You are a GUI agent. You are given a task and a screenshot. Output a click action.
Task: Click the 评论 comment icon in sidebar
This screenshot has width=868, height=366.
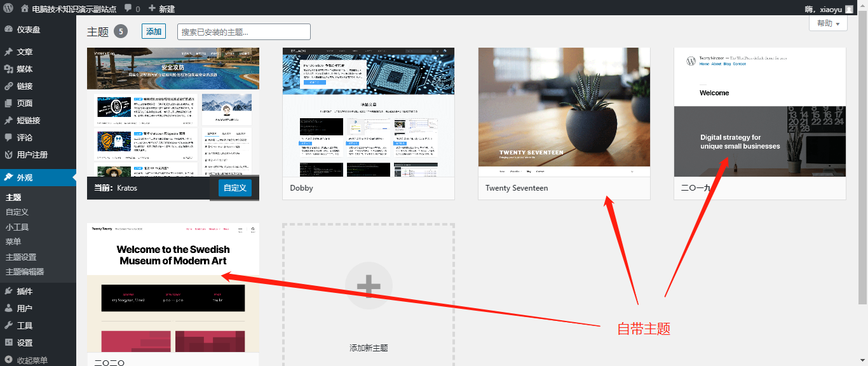8,138
